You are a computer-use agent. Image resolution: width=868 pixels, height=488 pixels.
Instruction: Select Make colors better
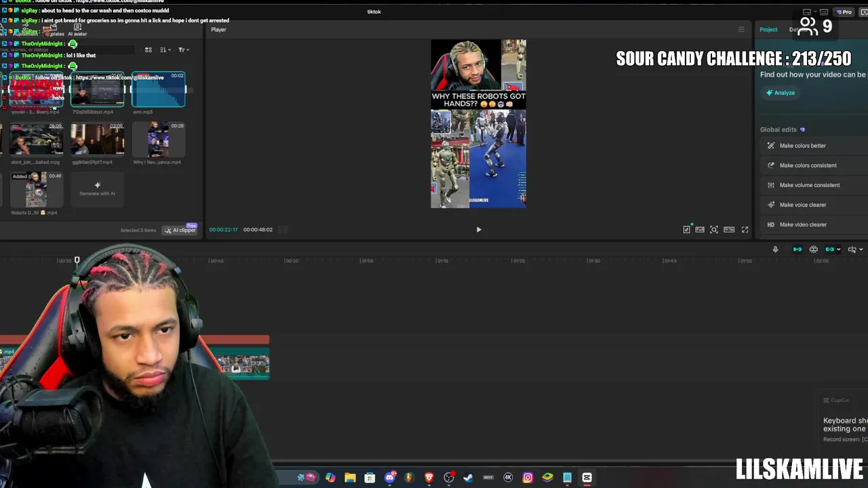click(x=814, y=146)
